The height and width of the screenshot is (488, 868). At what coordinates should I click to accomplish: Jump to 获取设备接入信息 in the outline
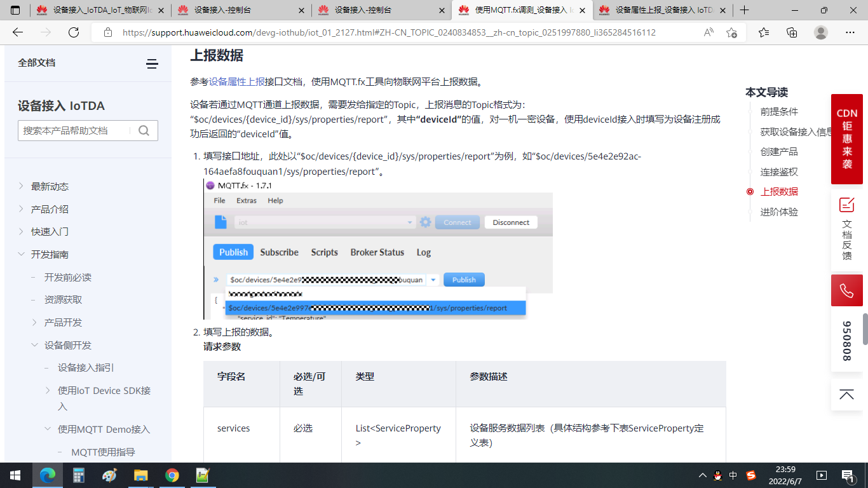pyautogui.click(x=796, y=132)
